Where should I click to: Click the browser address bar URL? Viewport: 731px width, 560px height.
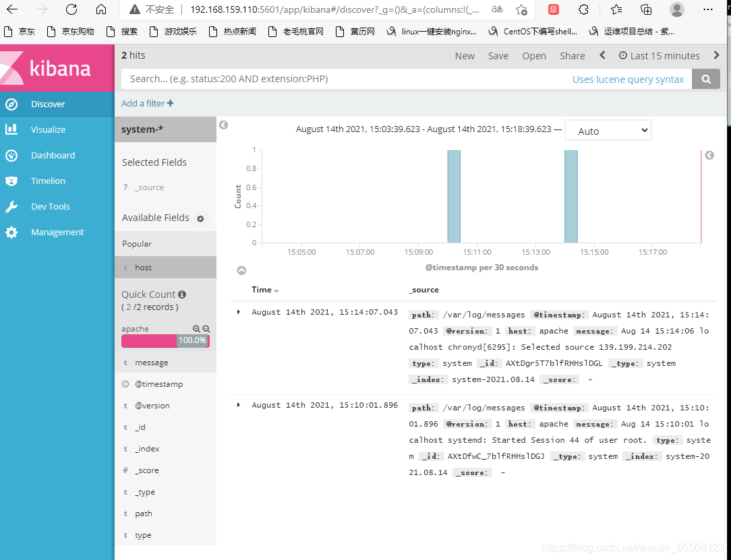pos(334,10)
